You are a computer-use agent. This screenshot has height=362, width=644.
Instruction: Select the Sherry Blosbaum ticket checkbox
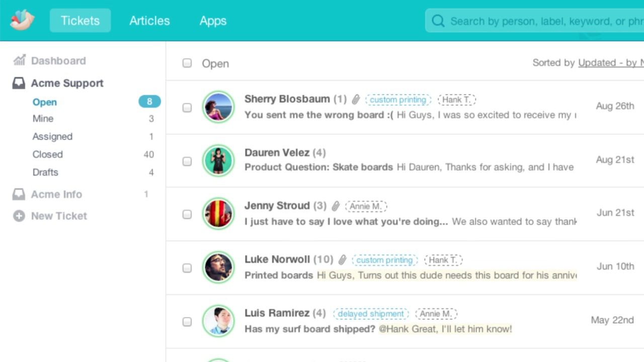[187, 108]
